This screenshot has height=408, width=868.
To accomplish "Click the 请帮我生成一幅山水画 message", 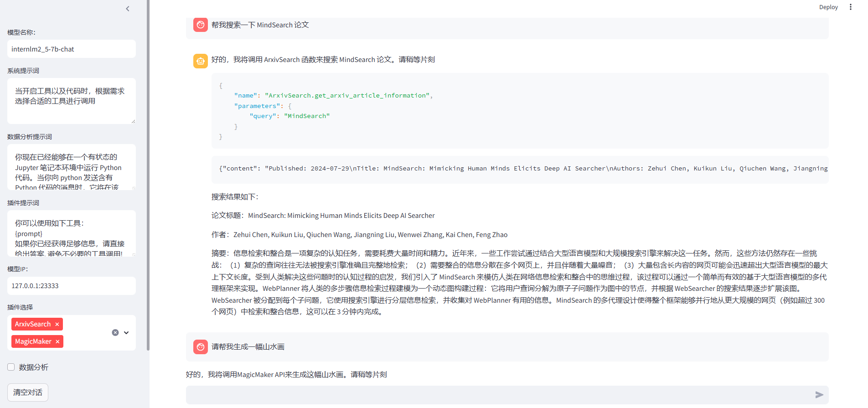I will pos(248,347).
